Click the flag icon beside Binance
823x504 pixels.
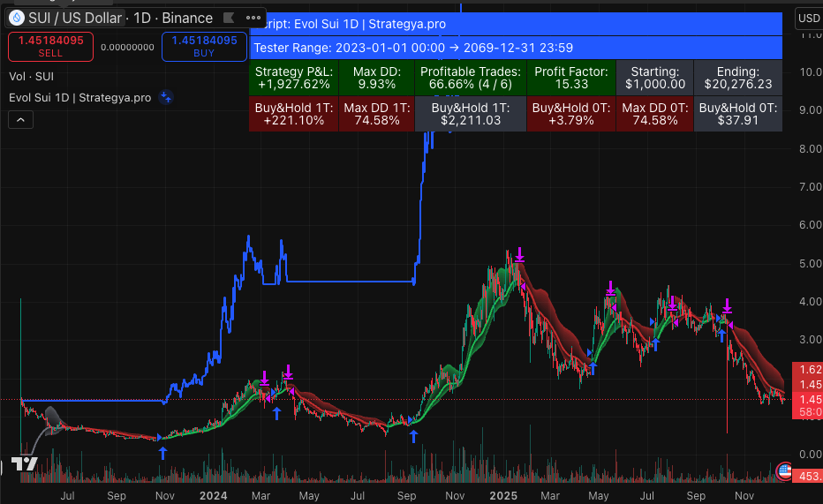(229, 18)
